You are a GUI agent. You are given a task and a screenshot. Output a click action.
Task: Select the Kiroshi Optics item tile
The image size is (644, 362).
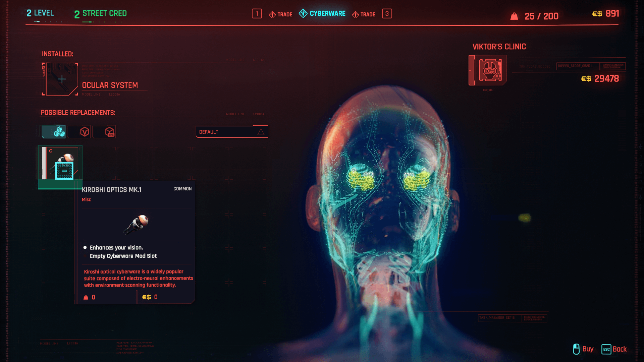click(x=60, y=163)
